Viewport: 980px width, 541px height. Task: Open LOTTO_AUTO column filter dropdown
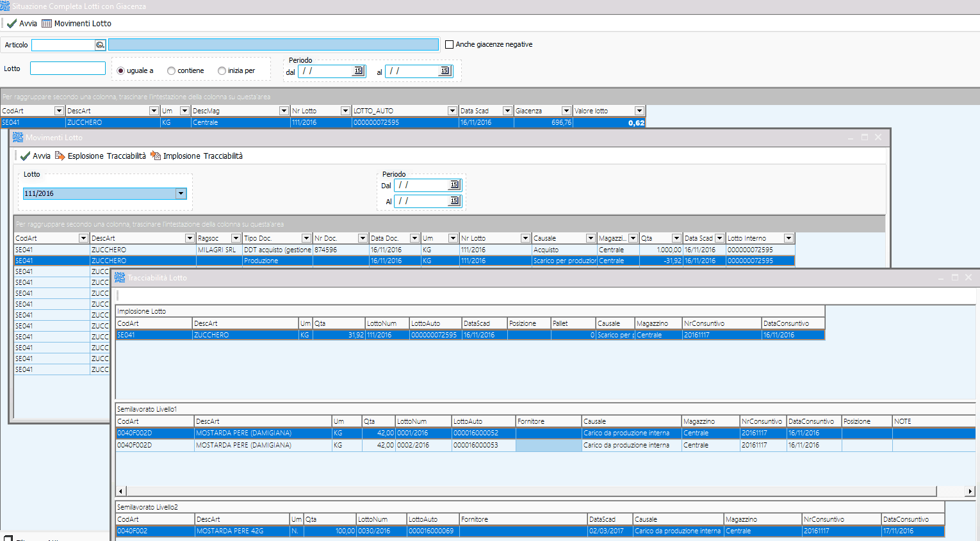click(452, 111)
